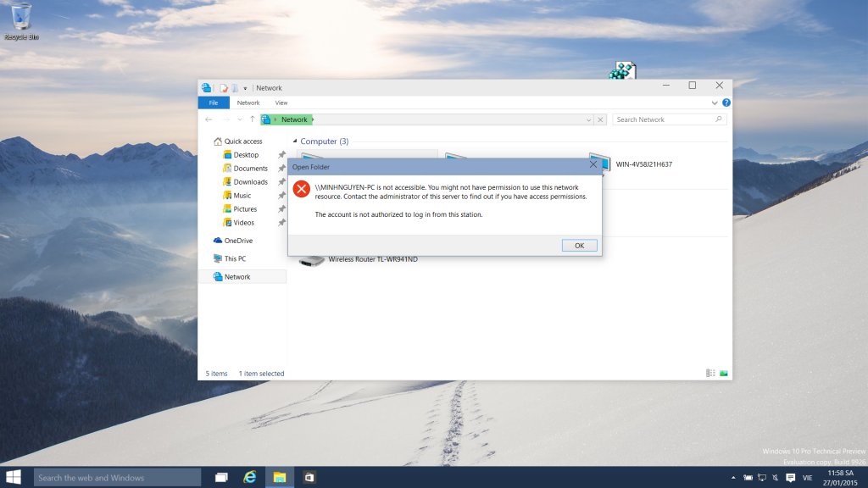
Task: Click Search the web and Windows box
Action: (117, 478)
